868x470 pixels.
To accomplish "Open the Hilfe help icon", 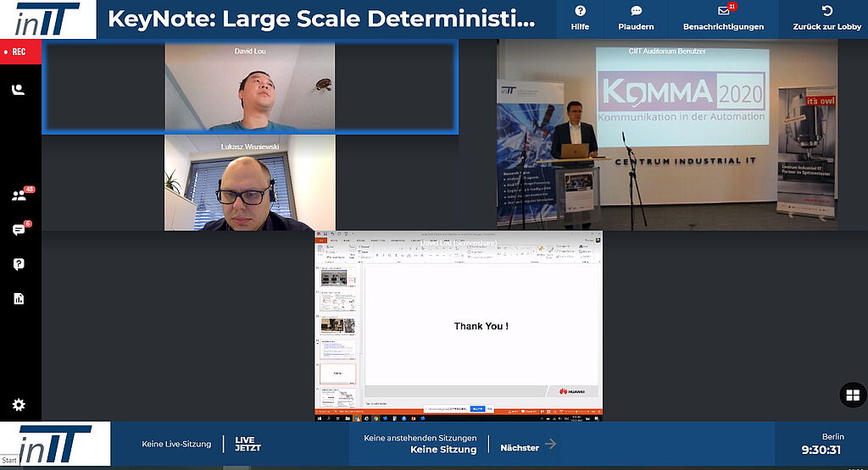I will [x=580, y=12].
